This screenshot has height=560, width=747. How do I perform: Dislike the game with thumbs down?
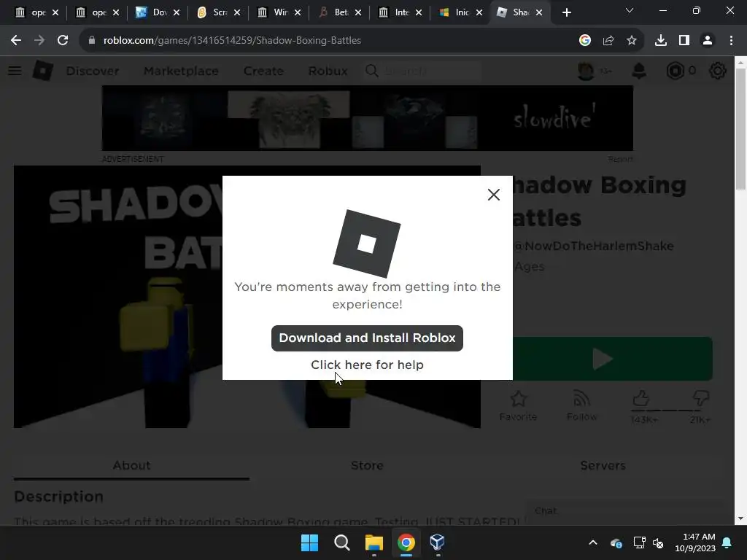(701, 399)
